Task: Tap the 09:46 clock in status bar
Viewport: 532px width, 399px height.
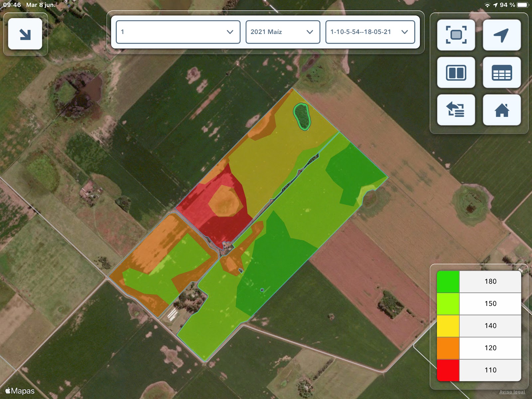Action: pos(12,5)
